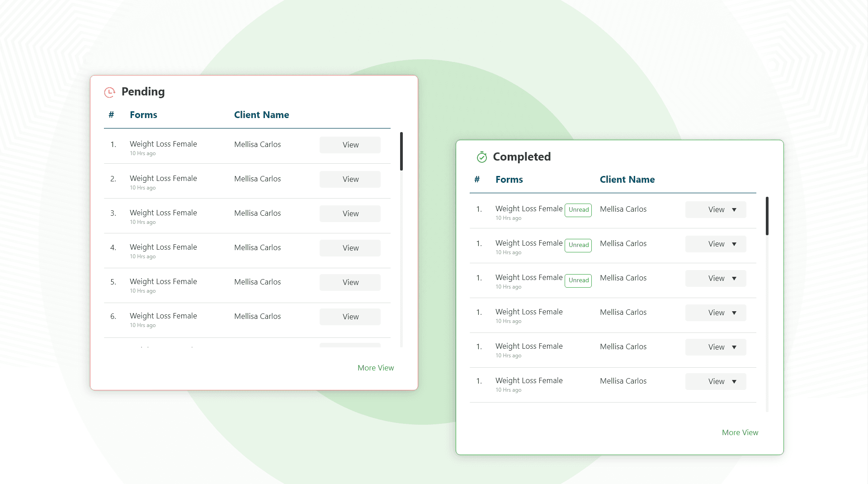Click the # column header in Pending
This screenshot has width=868, height=484.
pos(111,115)
